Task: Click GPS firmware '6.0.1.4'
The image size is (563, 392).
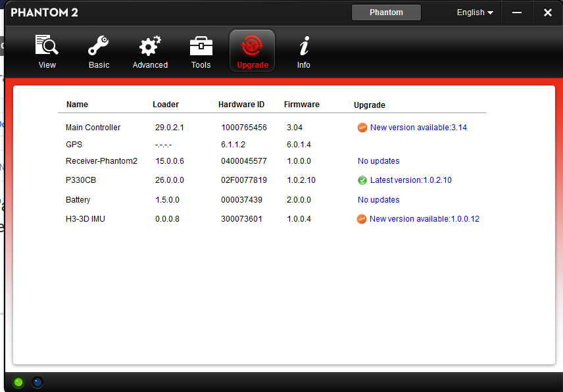Action: point(299,145)
